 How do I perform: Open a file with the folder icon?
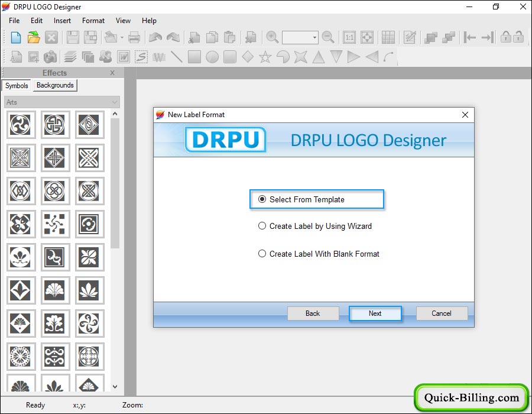click(34, 37)
